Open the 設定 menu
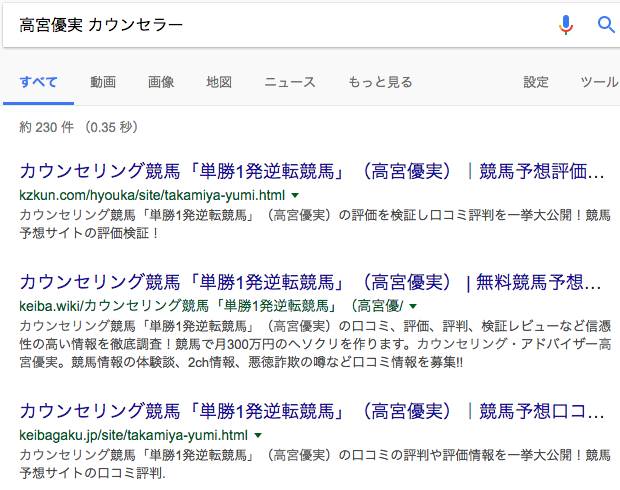 point(536,82)
